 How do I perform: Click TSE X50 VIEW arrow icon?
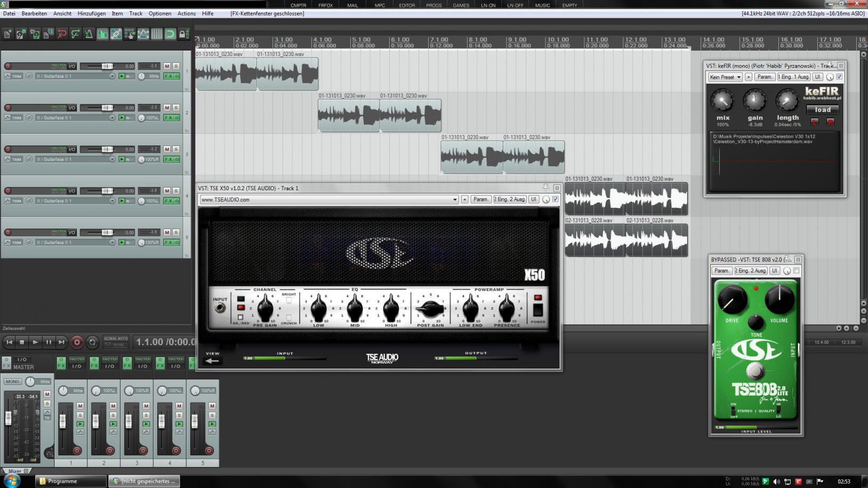coord(213,361)
